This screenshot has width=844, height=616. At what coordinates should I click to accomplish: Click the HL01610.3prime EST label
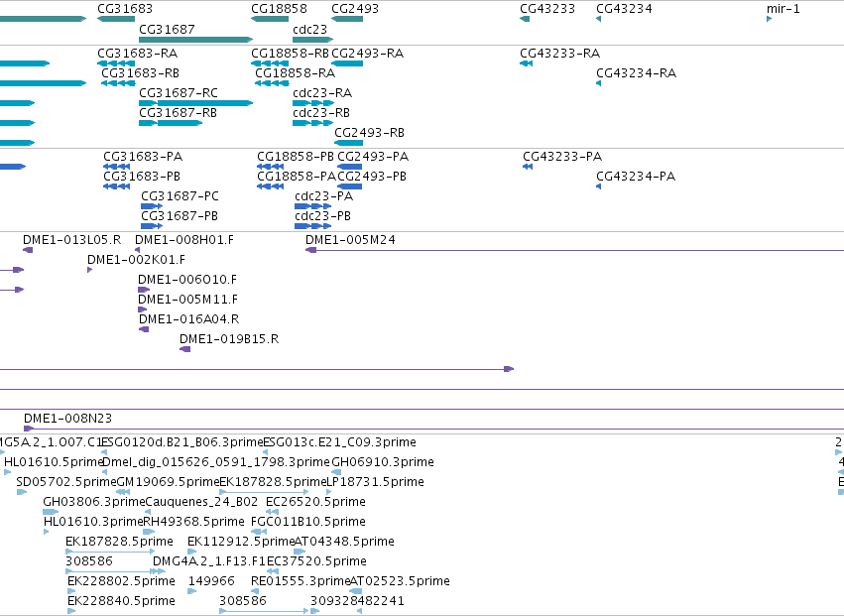[93, 522]
